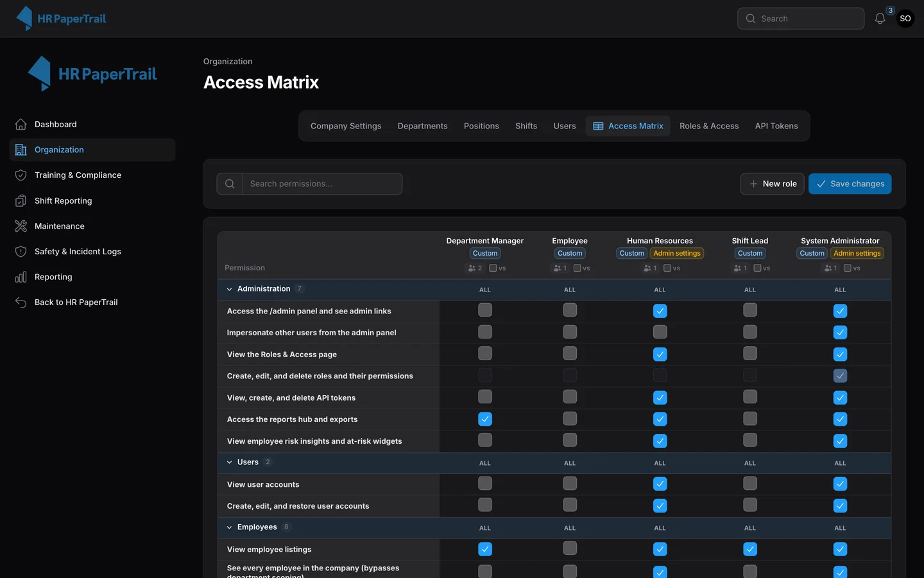The image size is (924, 578).
Task: Click the System Administrator member count icon
Action: [x=828, y=268]
